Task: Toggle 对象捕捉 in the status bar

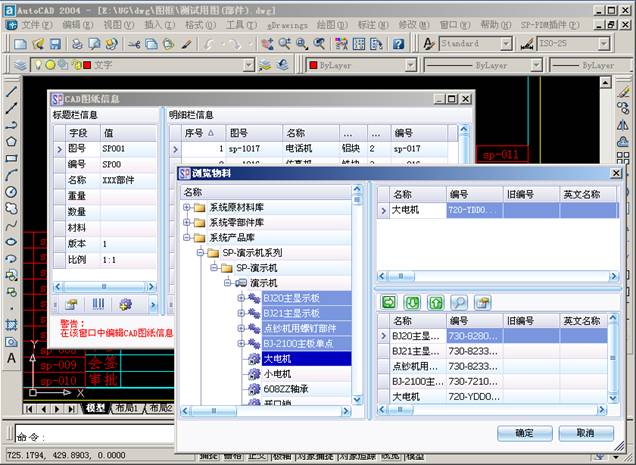Action: pyautogui.click(x=314, y=457)
